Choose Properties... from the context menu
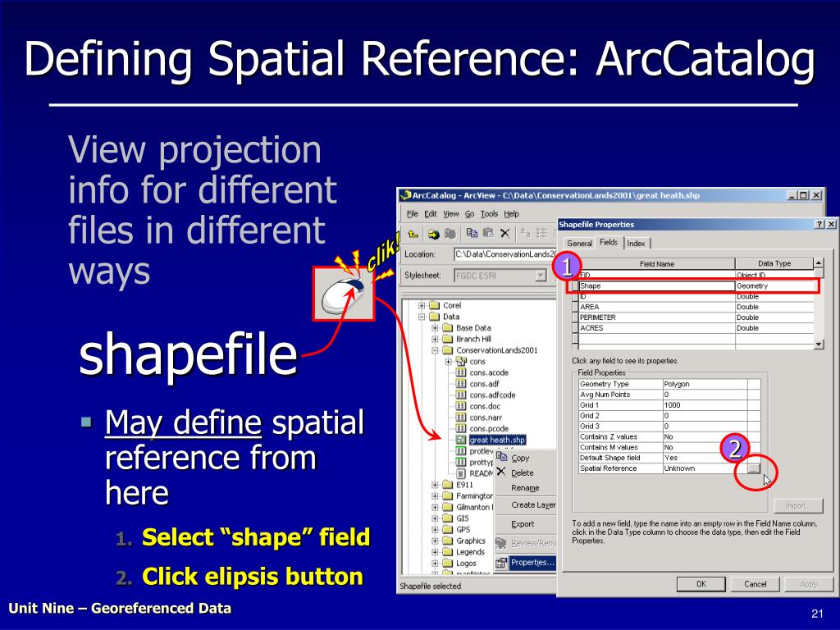This screenshot has width=840, height=630. (x=532, y=563)
